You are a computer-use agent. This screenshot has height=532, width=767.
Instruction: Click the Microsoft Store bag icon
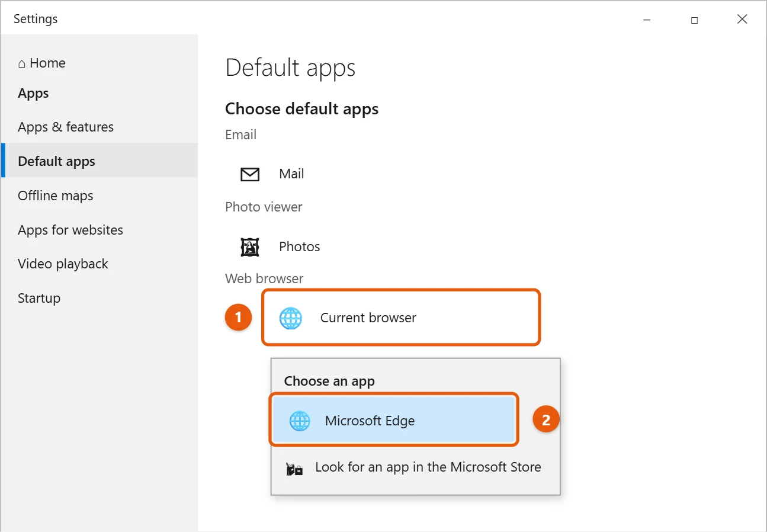[x=294, y=469]
